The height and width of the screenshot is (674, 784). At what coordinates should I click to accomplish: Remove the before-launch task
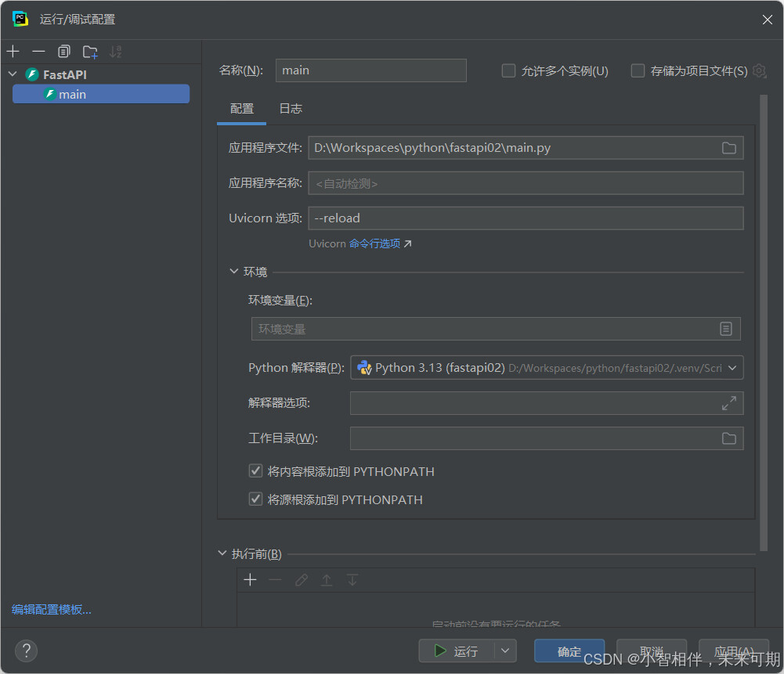[276, 579]
